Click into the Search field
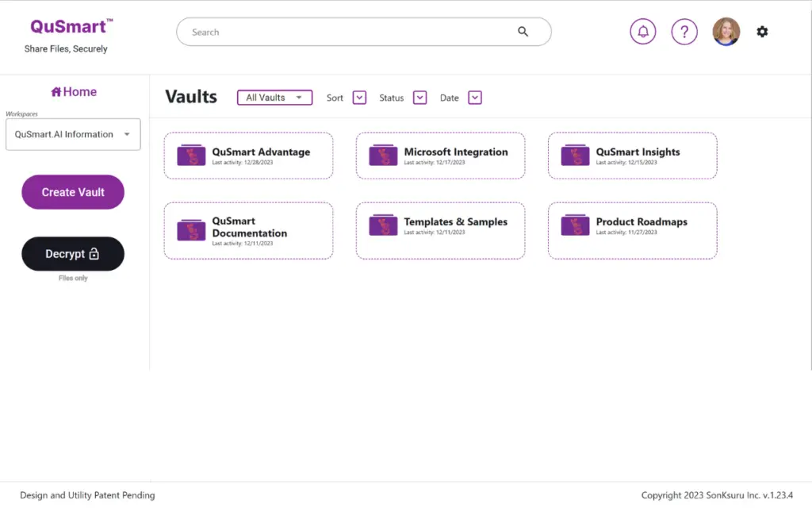 tap(363, 32)
